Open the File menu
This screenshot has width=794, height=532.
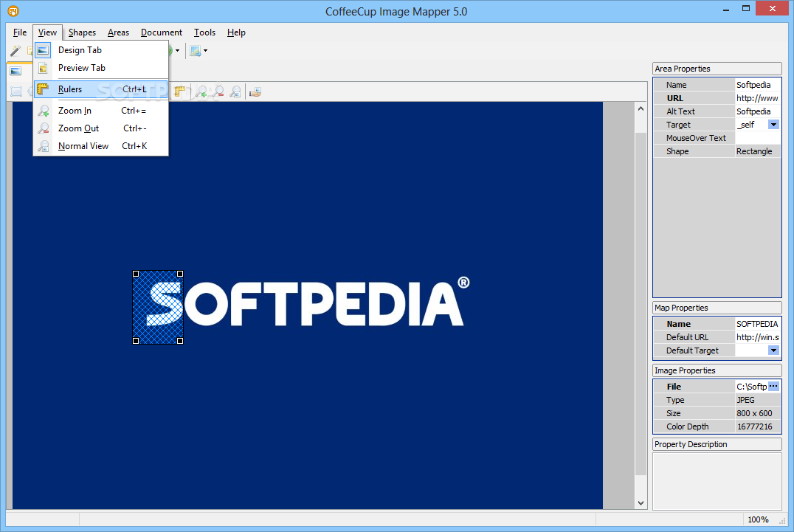point(20,32)
